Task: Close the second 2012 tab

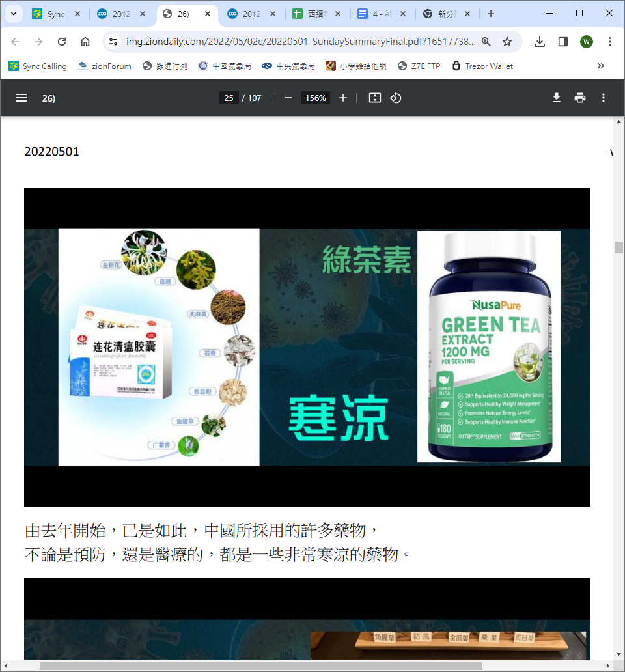Action: coord(273,14)
